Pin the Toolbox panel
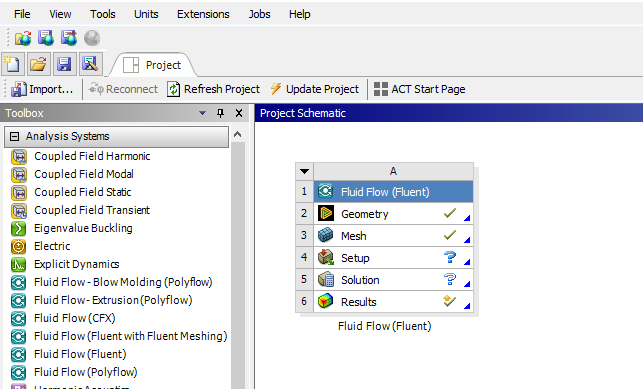Viewport: 643px width, 389px height. pyautogui.click(x=221, y=113)
